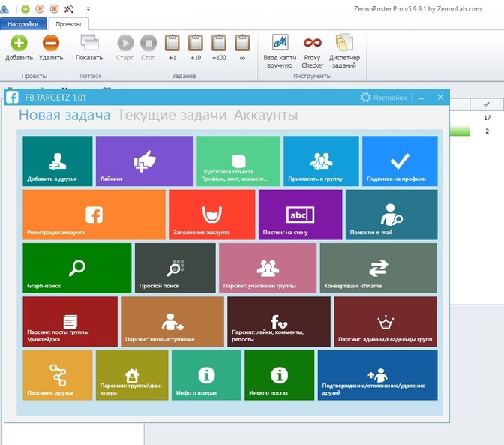Select the Регистрация аккаунта tile
Viewport: 504px width, 445px height.
point(94,215)
